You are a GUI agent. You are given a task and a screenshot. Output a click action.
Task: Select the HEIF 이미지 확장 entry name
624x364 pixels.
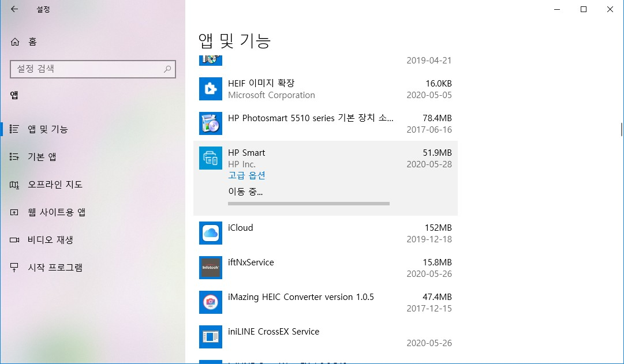(261, 83)
